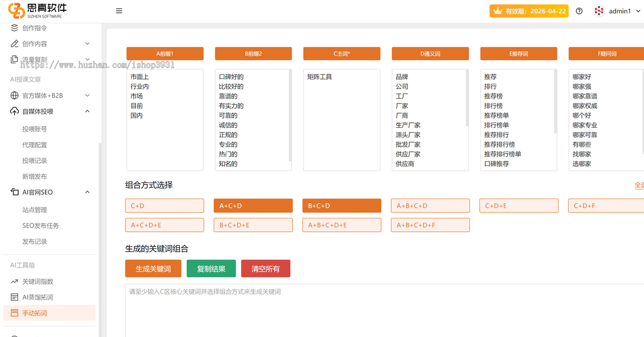644x337 pixels.
Task: Toggle the A+B+C+D+E combination option
Action: pyautogui.click(x=342, y=225)
